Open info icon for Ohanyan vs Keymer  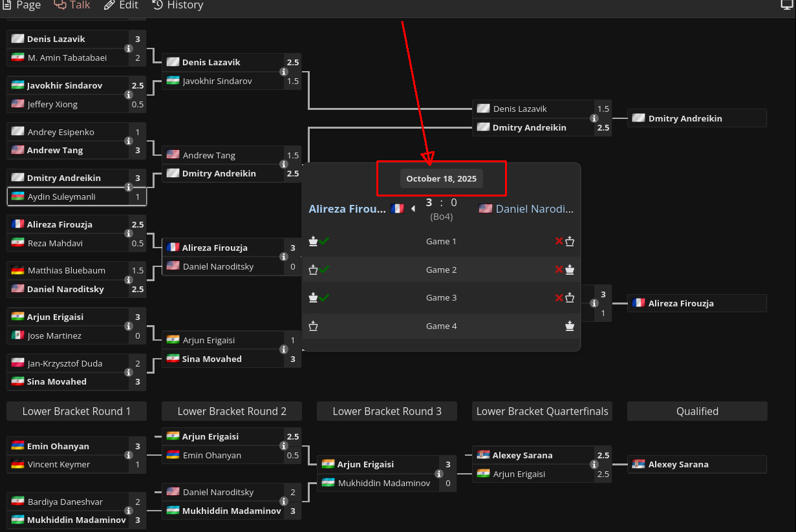coord(129,455)
